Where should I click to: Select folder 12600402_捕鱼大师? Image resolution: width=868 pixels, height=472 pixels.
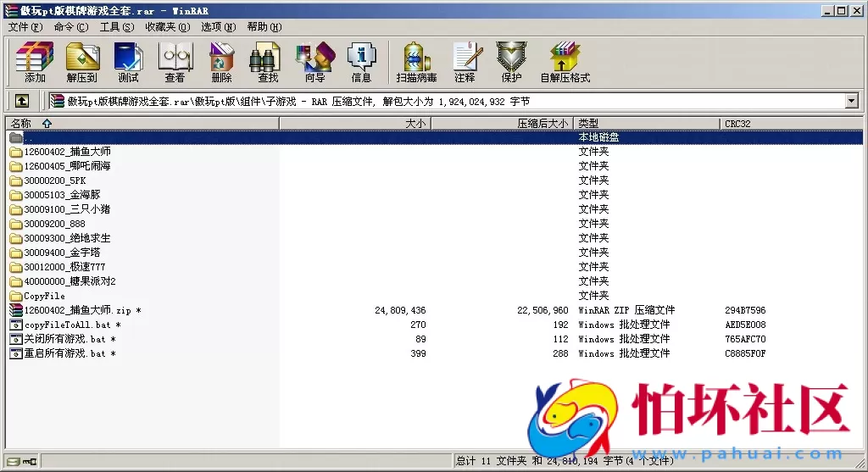coord(67,152)
